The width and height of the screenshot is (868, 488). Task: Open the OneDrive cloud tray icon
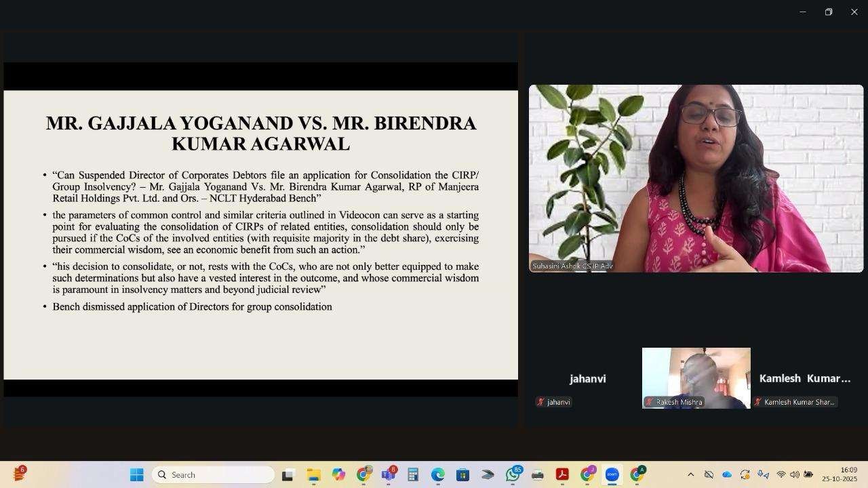pos(727,475)
